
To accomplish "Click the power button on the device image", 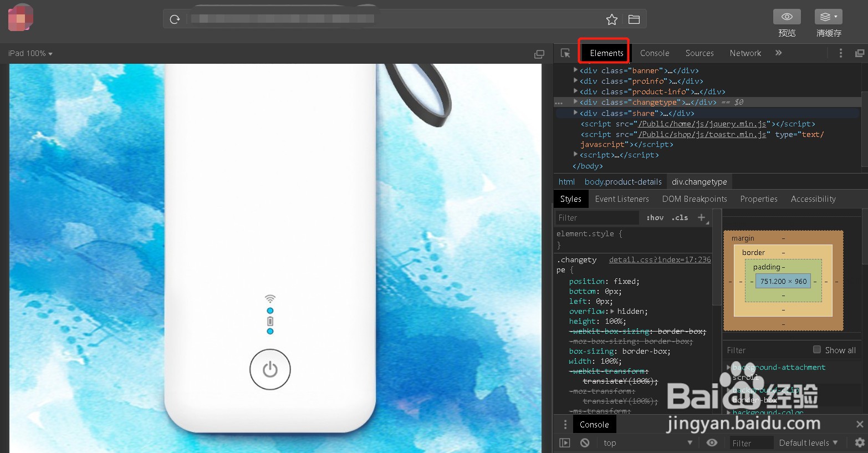I will coord(270,369).
